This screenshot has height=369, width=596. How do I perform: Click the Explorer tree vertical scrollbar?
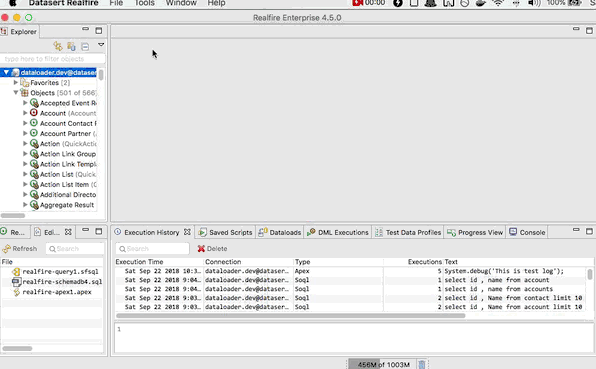101,74
